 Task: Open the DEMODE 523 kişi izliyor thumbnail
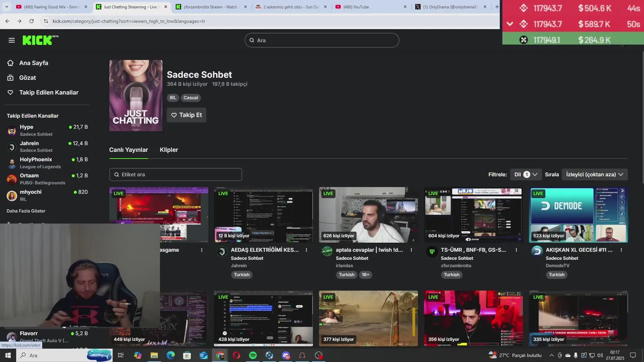click(579, 215)
